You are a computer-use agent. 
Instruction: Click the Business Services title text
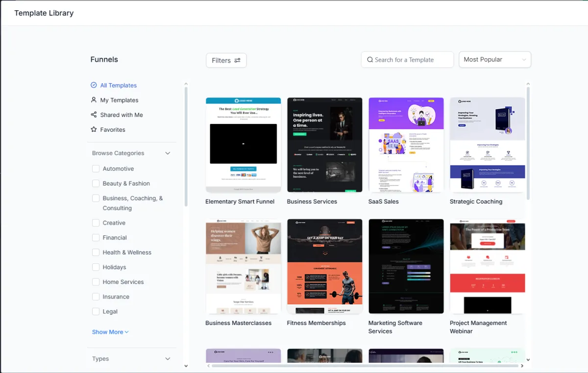[312, 202]
